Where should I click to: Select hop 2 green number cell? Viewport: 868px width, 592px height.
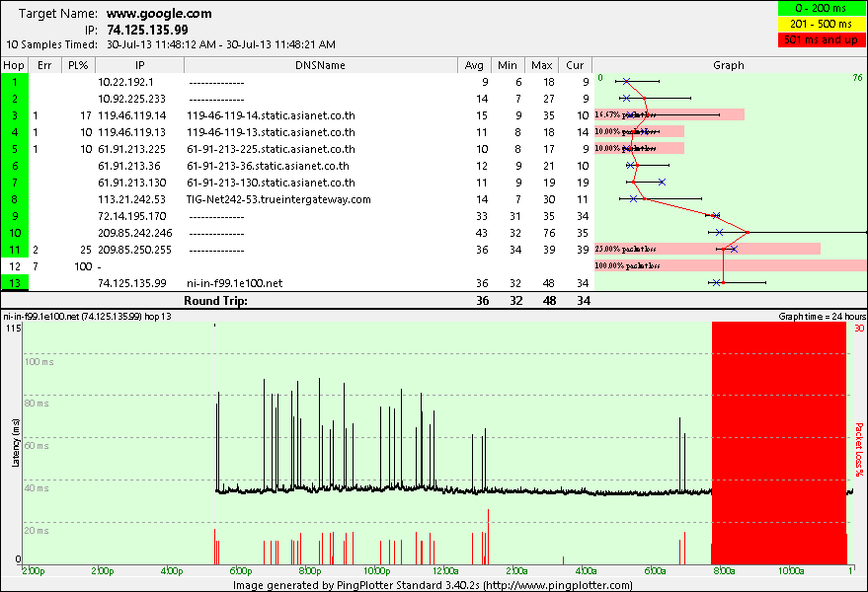point(15,99)
